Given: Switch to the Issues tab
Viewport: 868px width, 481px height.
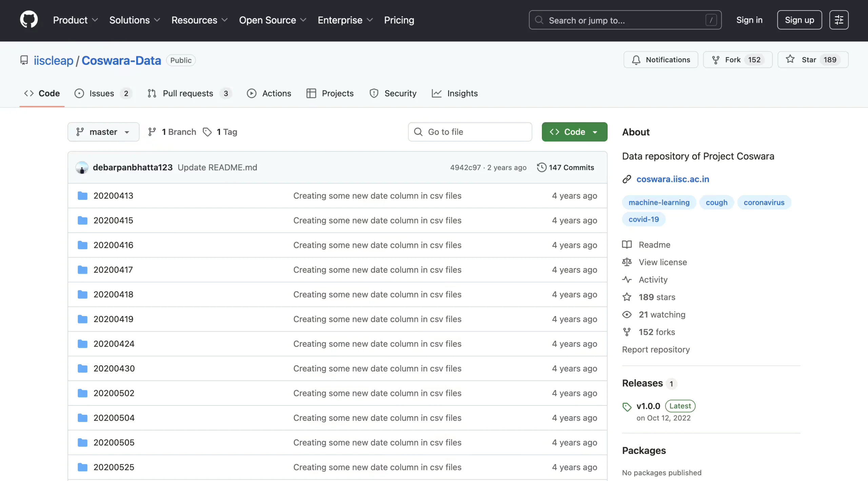Looking at the screenshot, I should click(103, 93).
